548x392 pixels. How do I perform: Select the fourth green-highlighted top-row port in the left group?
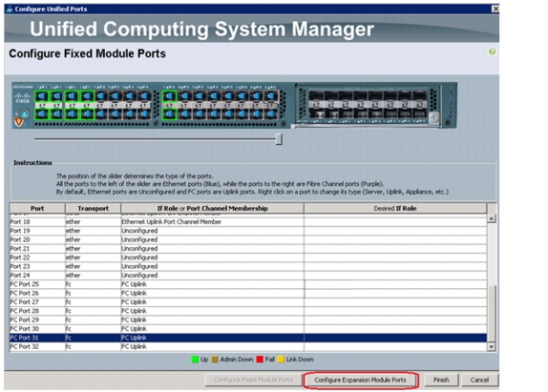pos(87,96)
